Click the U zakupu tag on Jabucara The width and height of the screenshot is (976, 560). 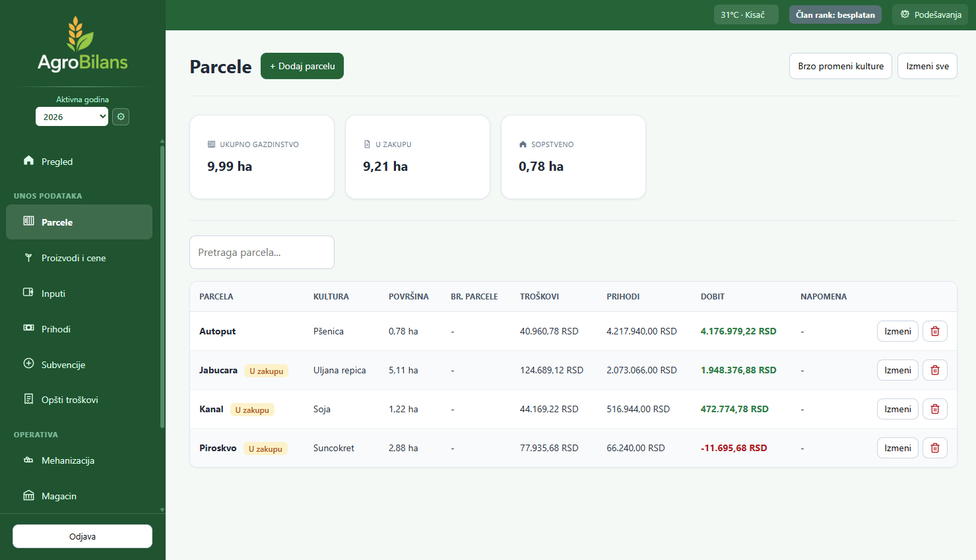pos(266,371)
